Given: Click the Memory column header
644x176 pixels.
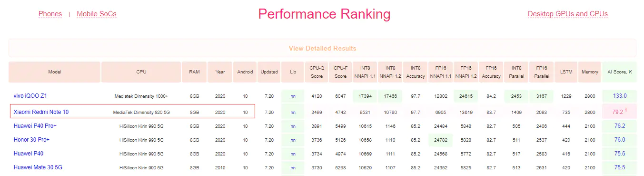Looking at the screenshot, I should point(590,72).
